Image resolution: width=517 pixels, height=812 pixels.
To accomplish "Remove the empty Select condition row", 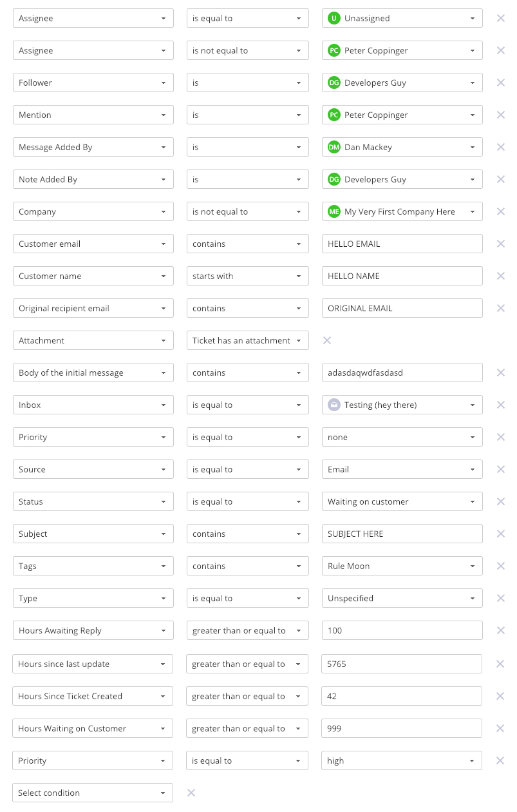I will pyautogui.click(x=191, y=793).
